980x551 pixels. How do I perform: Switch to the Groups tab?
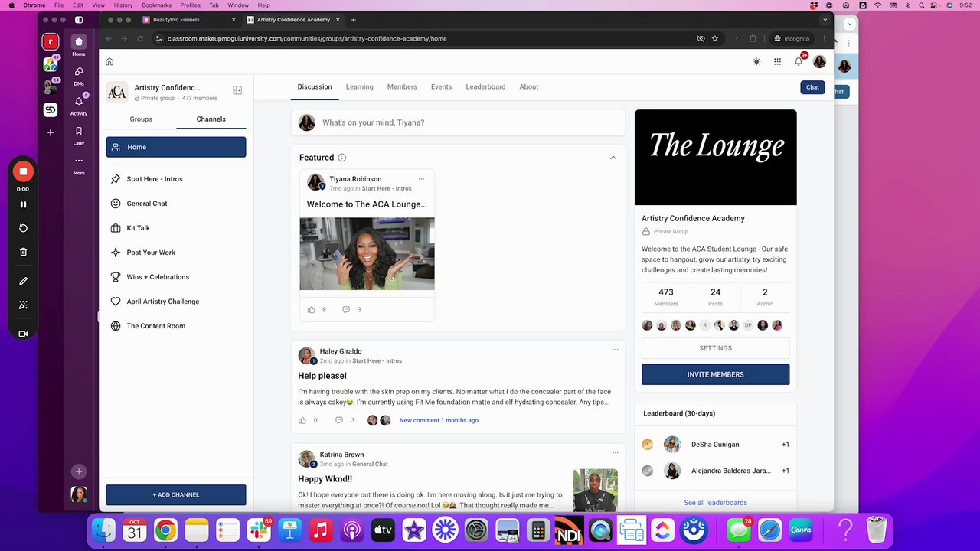[141, 119]
